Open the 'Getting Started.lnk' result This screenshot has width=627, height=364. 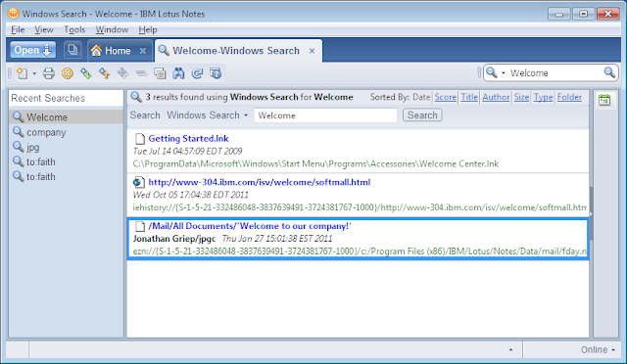[188, 138]
